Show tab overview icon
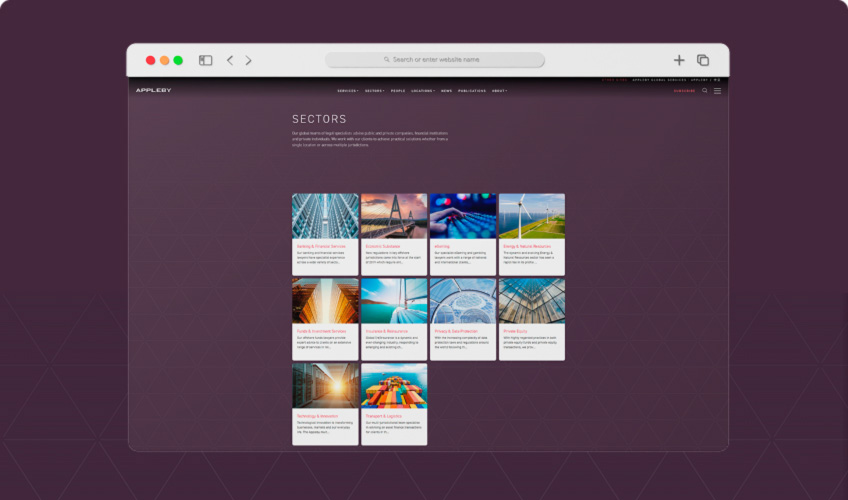The height and width of the screenshot is (500, 848). pos(703,60)
